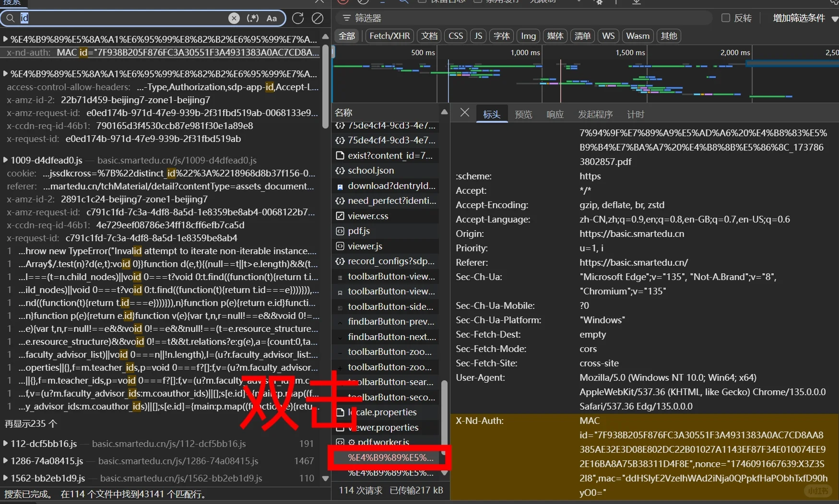Select the toolbarButton-sear request row

(386, 382)
